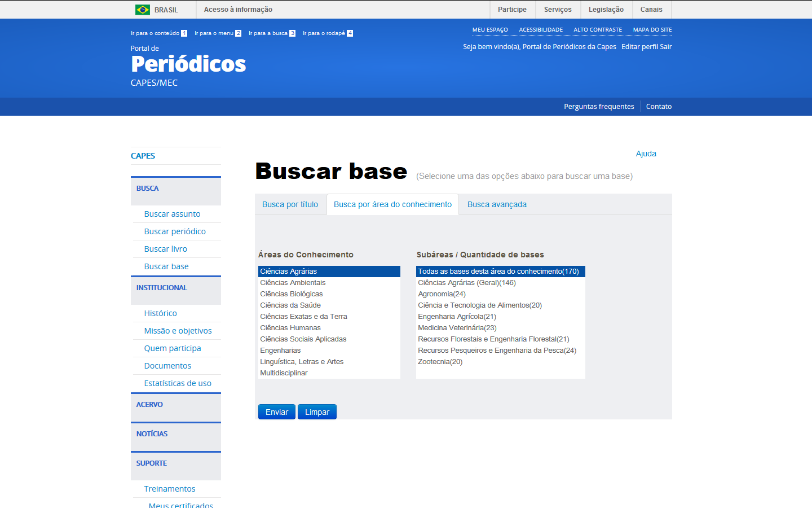Select Ciência e Tecnologia de Alimentos(20)
The width and height of the screenshot is (812, 508).
501,305
